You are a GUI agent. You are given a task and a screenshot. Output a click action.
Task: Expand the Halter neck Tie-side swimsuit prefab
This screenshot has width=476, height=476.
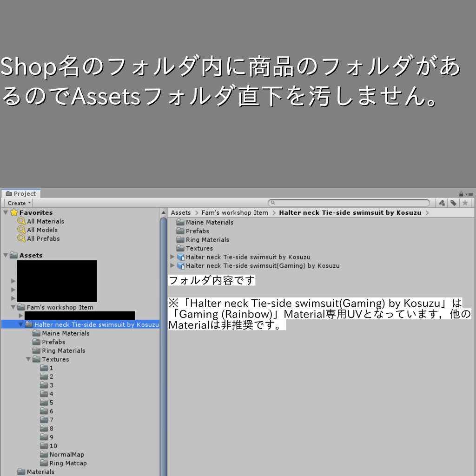tap(172, 257)
